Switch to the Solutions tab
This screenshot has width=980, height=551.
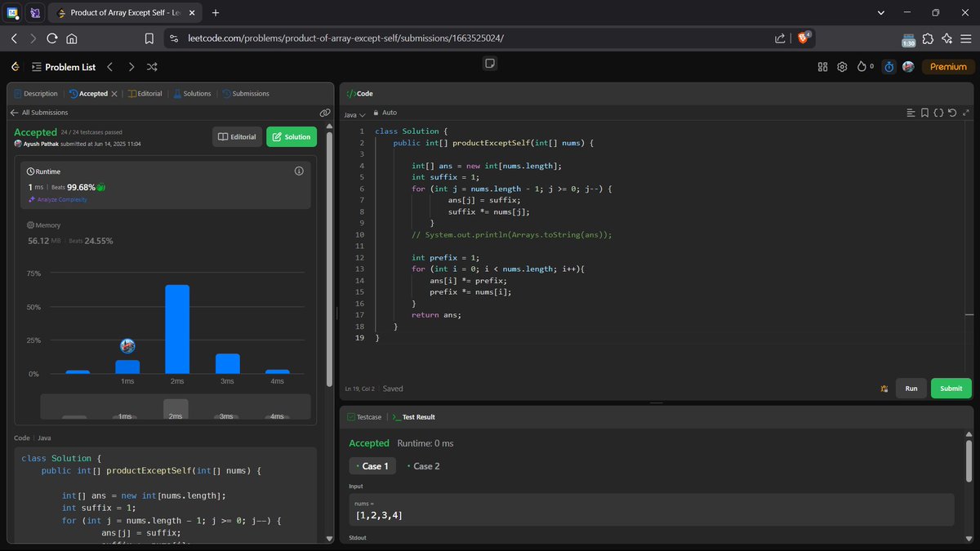tap(192, 94)
